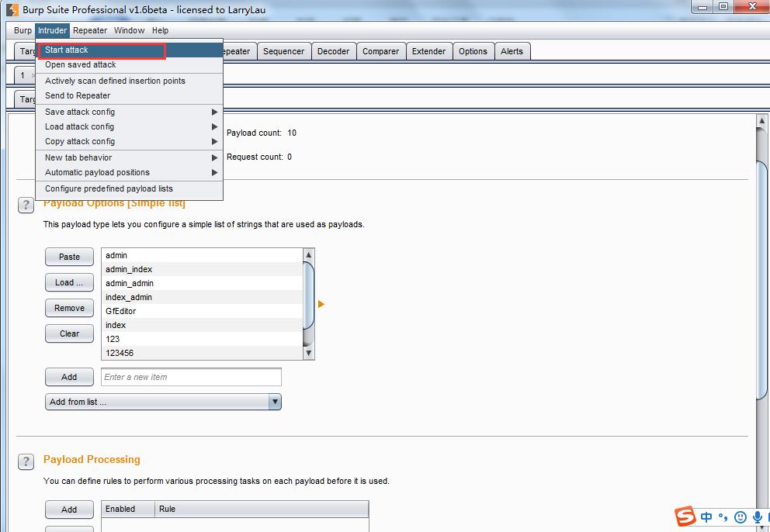Switch to the Extender tab
Image resolution: width=770 pixels, height=532 pixels.
pyautogui.click(x=428, y=51)
